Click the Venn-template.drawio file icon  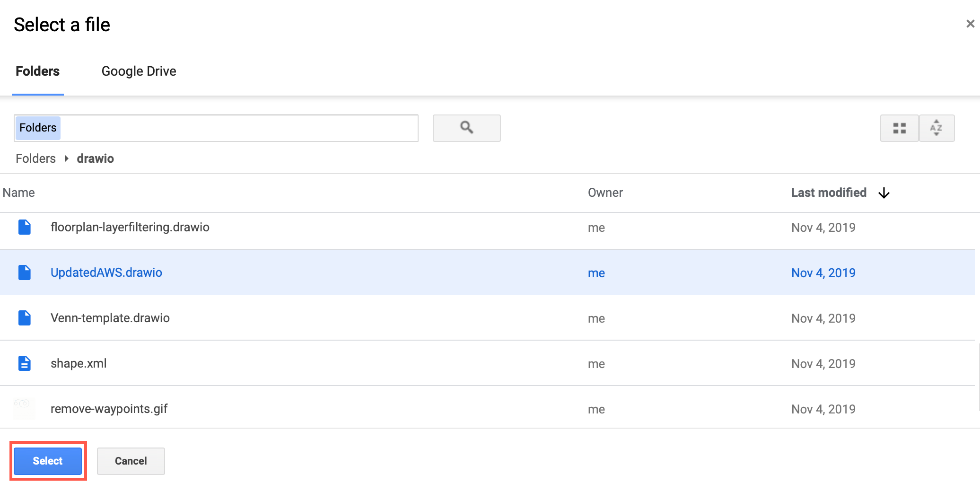(25, 317)
